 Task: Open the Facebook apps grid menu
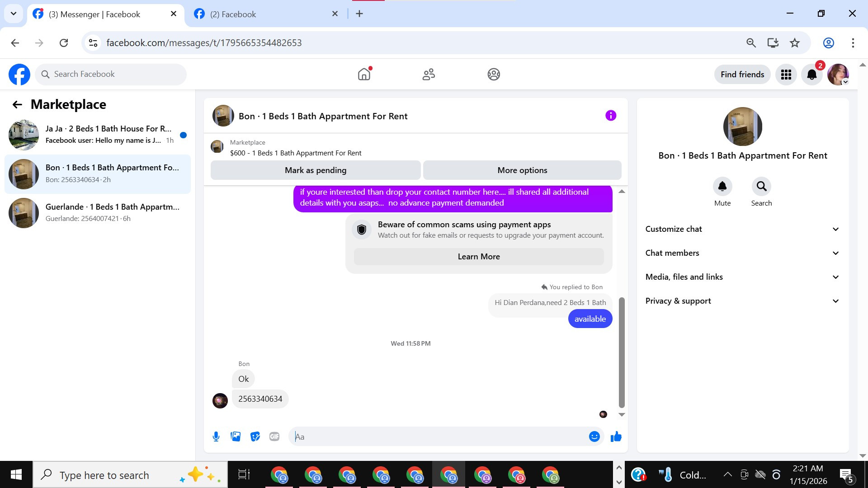786,75
